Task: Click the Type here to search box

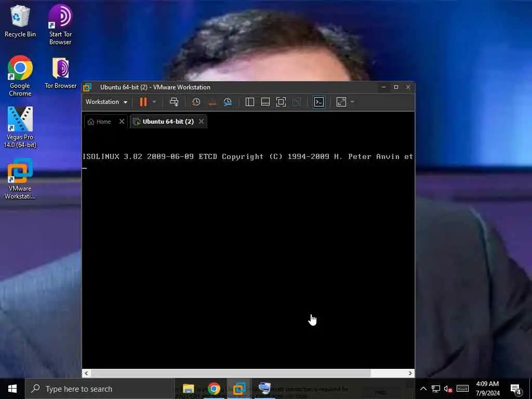Action: point(100,389)
